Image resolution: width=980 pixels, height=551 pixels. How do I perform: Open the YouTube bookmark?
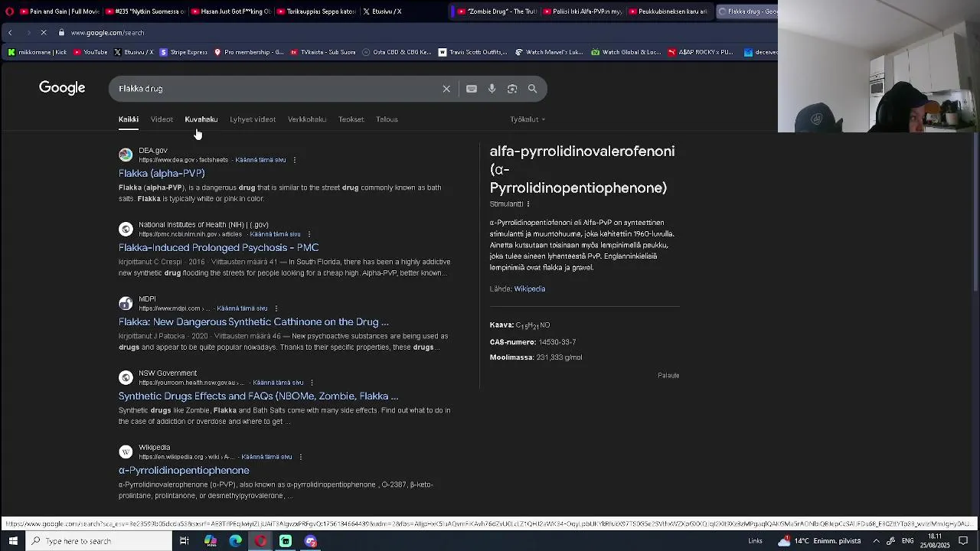91,52
